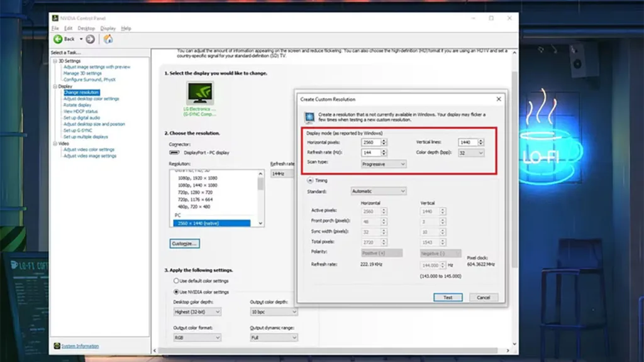Collapse the Timing section expander
644x362 pixels.
(310, 180)
